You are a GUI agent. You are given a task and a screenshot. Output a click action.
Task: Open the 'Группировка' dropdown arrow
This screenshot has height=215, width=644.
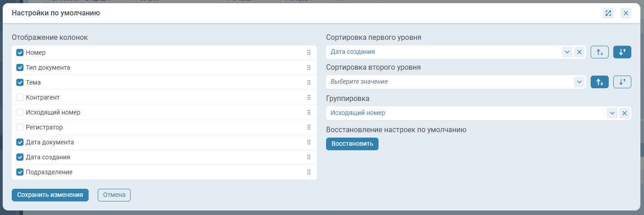point(612,113)
